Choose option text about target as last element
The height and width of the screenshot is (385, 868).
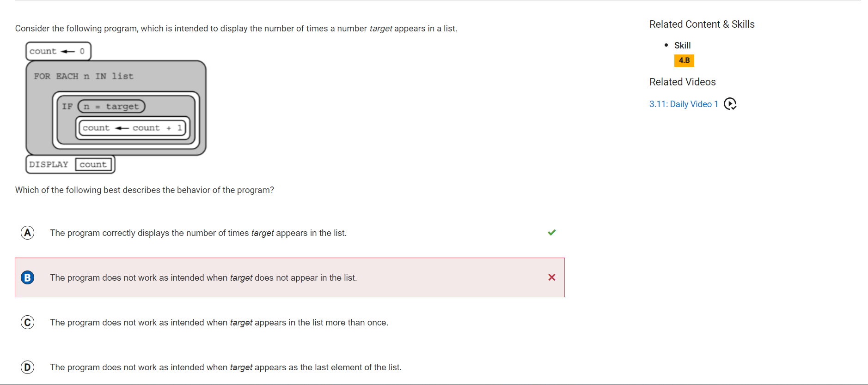[226, 367]
